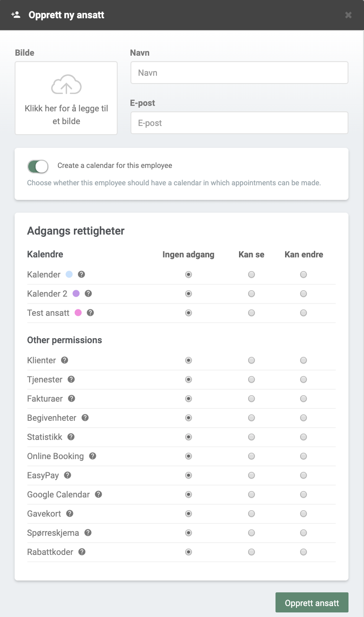Select Kan endre for Tjenester

tap(303, 379)
